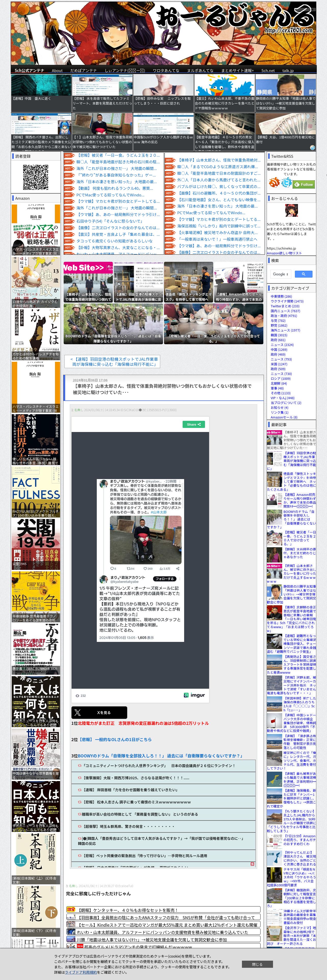The image size is (327, 980).
Task: Open まとめサイト速報+ in the nav bar
Action: pos(238,70)
